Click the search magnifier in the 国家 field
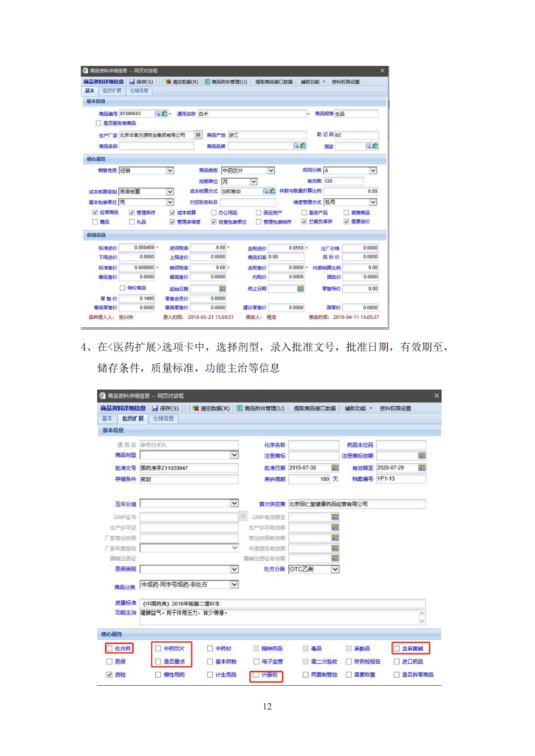Image resolution: width=535 pixels, height=756 pixels. pyautogui.click(x=369, y=145)
